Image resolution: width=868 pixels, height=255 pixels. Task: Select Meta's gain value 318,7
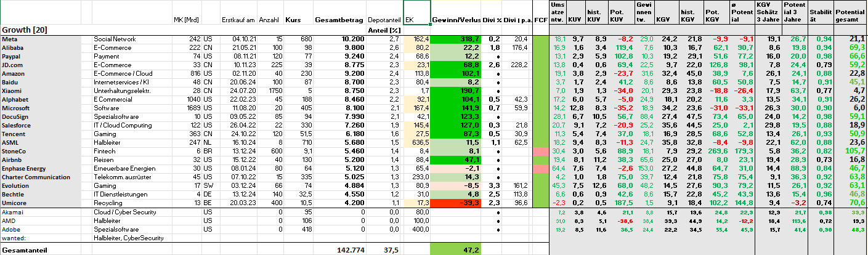point(456,38)
